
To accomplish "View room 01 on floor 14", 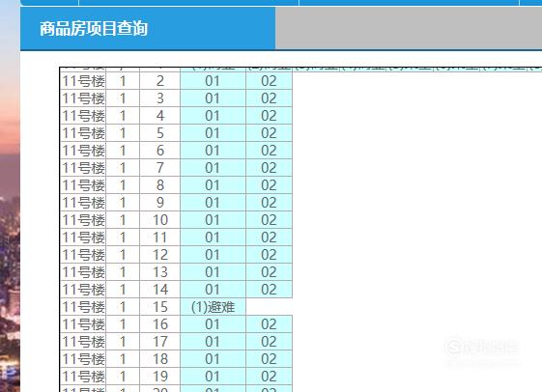I will point(213,290).
